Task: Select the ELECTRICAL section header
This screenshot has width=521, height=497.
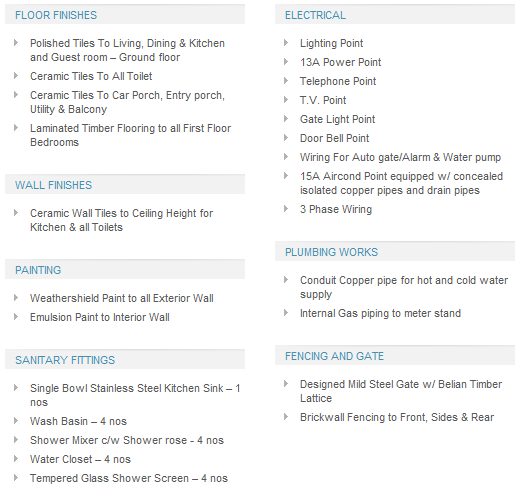Action: pos(395,15)
